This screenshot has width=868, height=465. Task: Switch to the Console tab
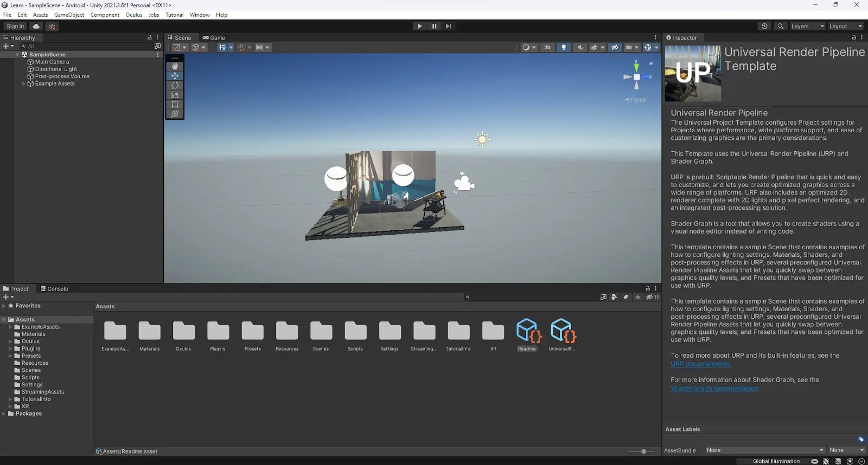54,289
